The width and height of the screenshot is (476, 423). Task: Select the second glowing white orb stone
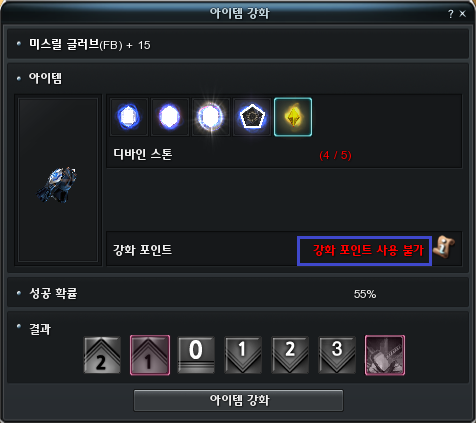tap(170, 117)
